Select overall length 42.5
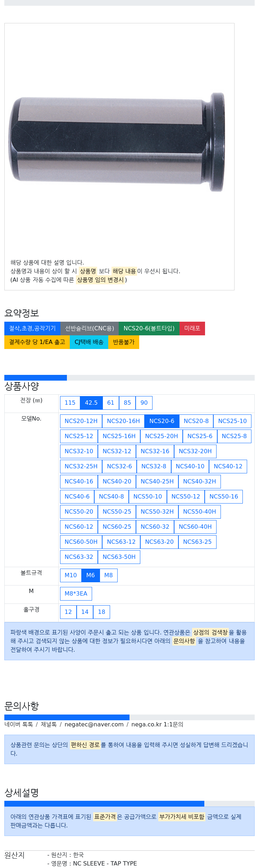The image size is (259, 868). [91, 403]
